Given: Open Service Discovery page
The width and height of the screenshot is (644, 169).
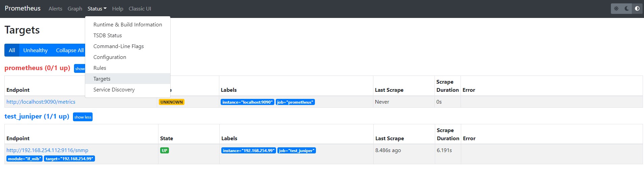Looking at the screenshot, I should (x=114, y=89).
